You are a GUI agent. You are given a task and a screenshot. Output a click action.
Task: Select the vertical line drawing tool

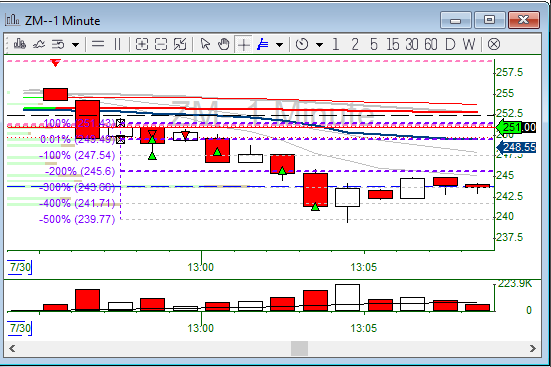pyautogui.click(x=117, y=44)
